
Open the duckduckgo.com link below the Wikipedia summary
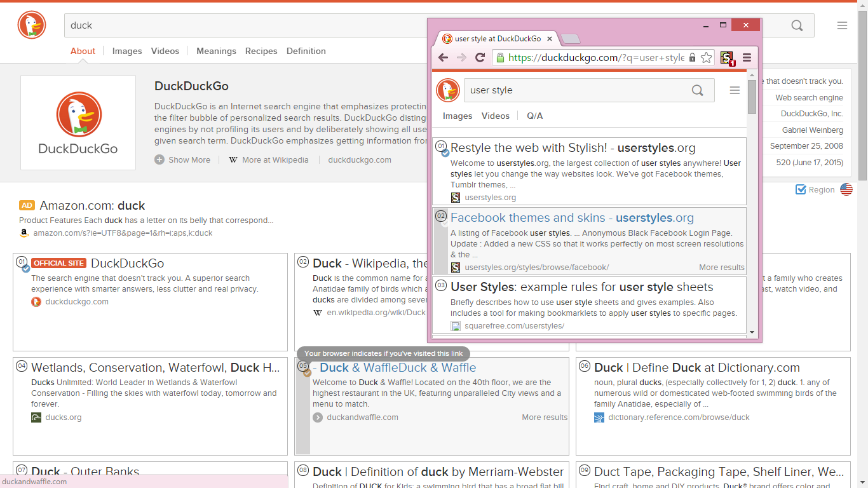[x=359, y=159]
